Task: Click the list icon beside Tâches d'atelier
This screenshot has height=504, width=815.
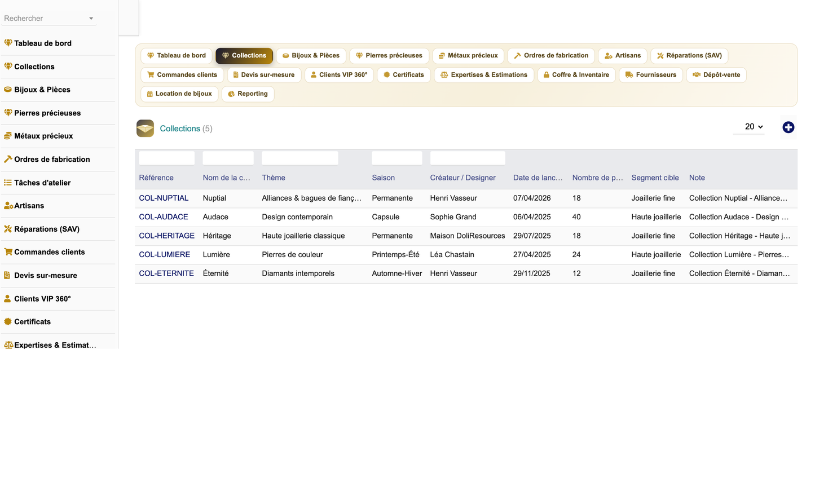Action: point(8,183)
